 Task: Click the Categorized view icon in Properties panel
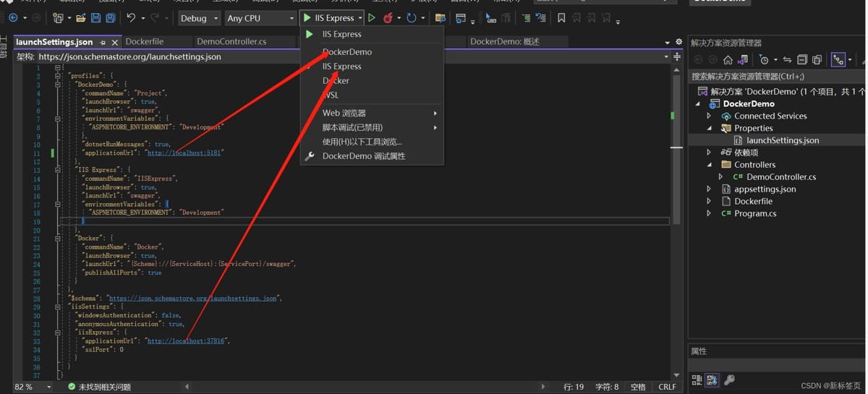(697, 380)
